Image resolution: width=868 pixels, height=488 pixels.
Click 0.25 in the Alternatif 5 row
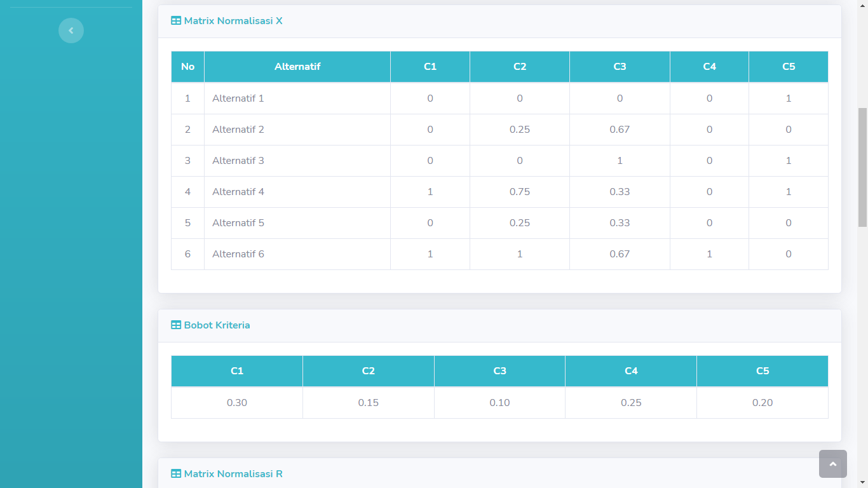tap(520, 223)
